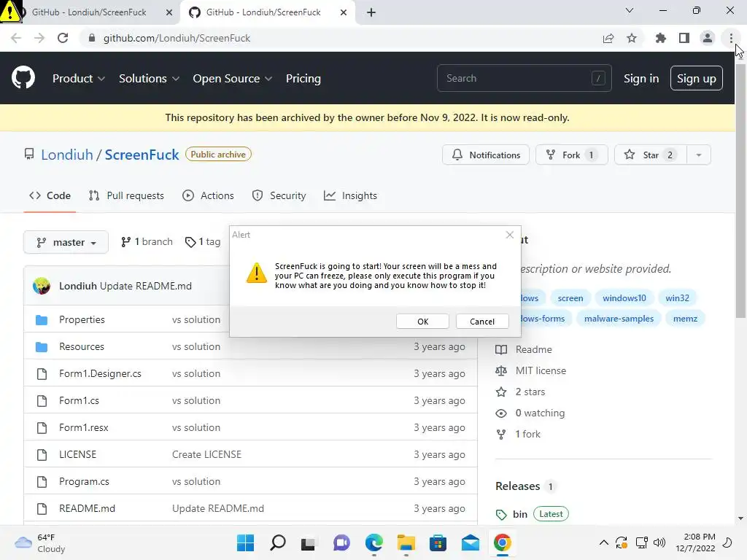Open the Pricing page

[x=303, y=79]
